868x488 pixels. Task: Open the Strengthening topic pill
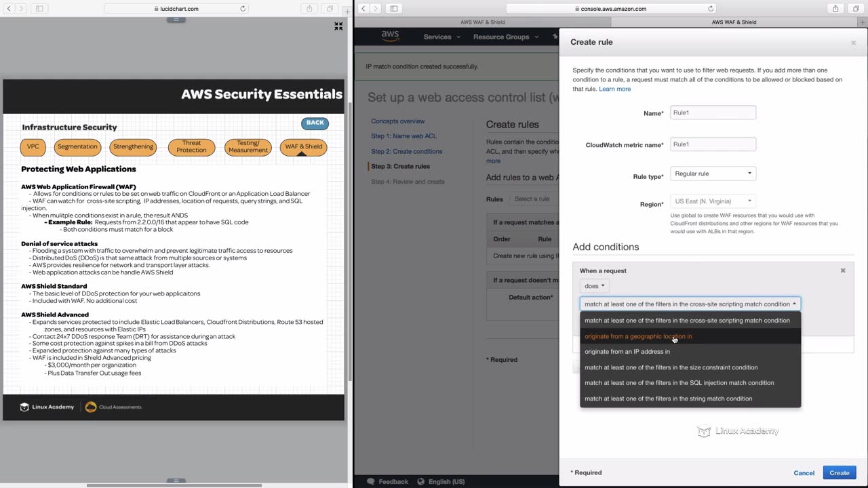pyautogui.click(x=133, y=147)
